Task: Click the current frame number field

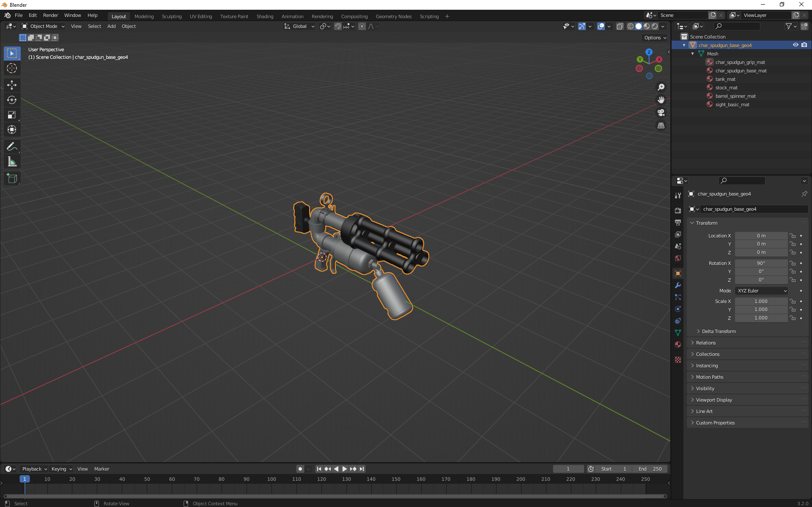Action: 568,469
